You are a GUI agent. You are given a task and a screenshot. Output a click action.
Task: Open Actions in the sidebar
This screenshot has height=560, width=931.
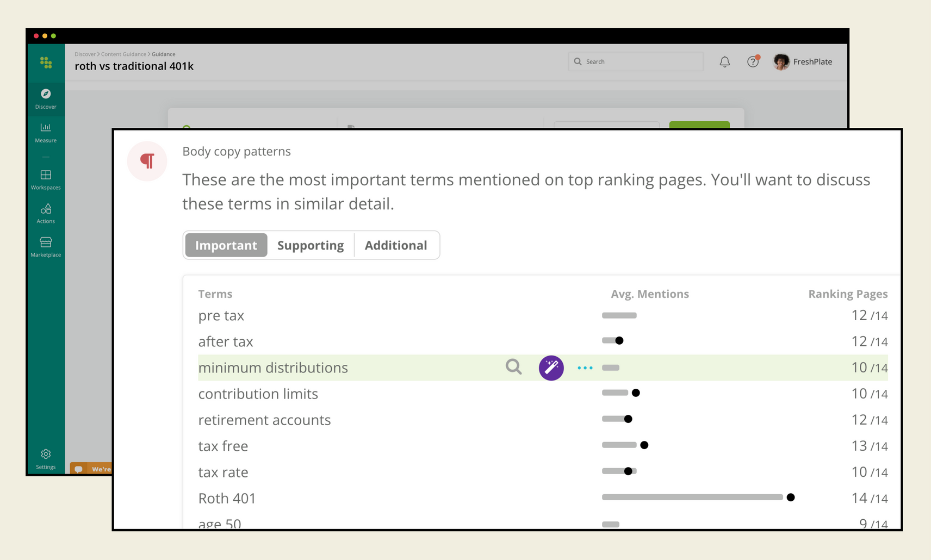(x=46, y=214)
